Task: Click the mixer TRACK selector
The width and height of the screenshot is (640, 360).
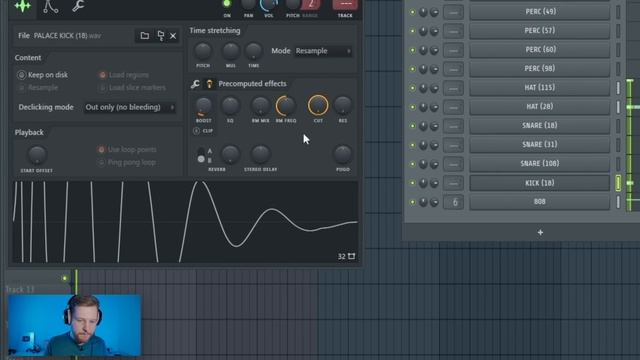Action: (x=345, y=4)
